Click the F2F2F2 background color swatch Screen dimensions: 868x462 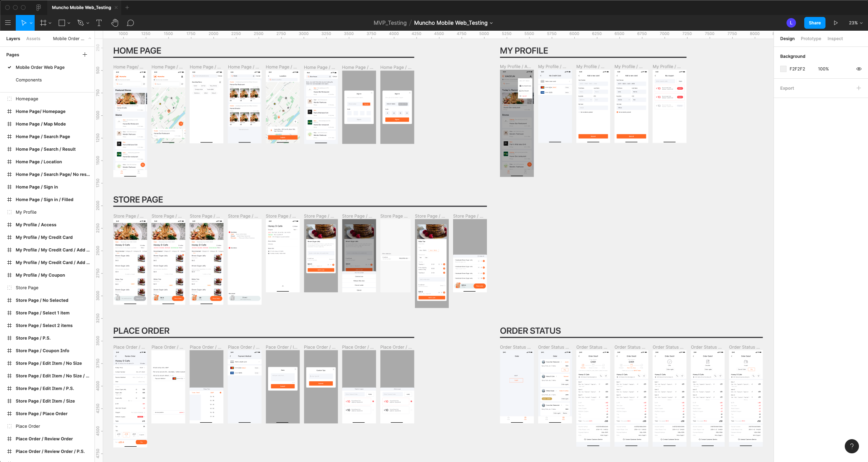pyautogui.click(x=783, y=68)
